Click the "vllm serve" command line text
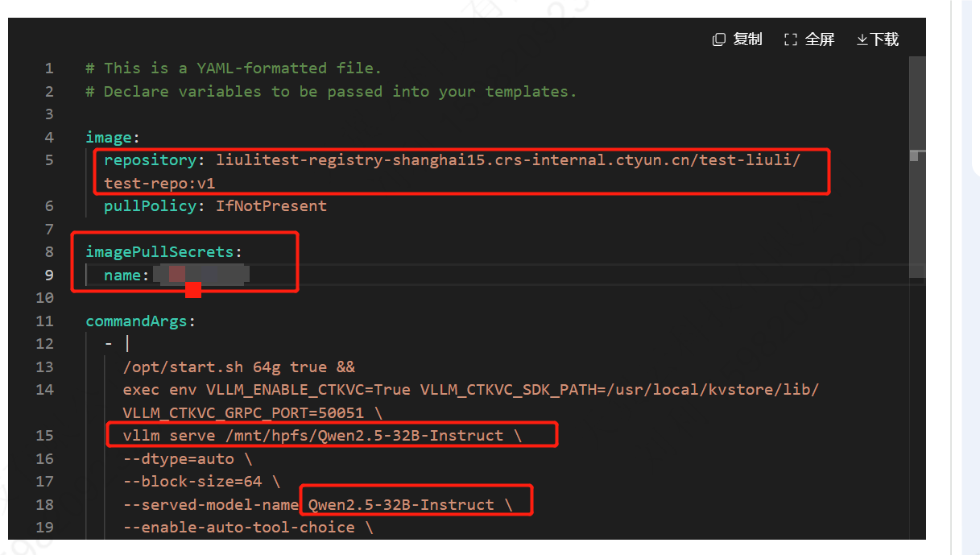980x555 pixels. pos(168,435)
